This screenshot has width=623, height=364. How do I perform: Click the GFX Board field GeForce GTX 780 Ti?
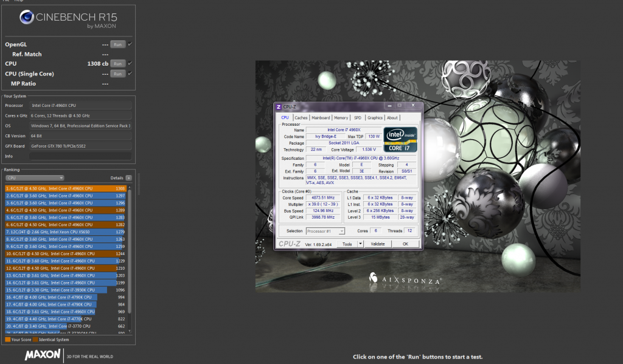click(x=81, y=146)
